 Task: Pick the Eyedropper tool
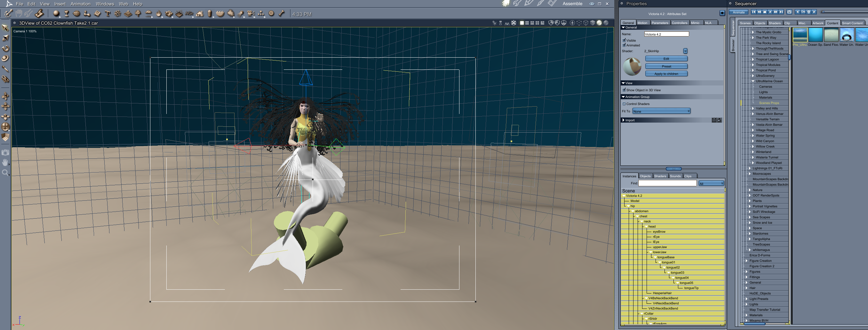click(5, 69)
